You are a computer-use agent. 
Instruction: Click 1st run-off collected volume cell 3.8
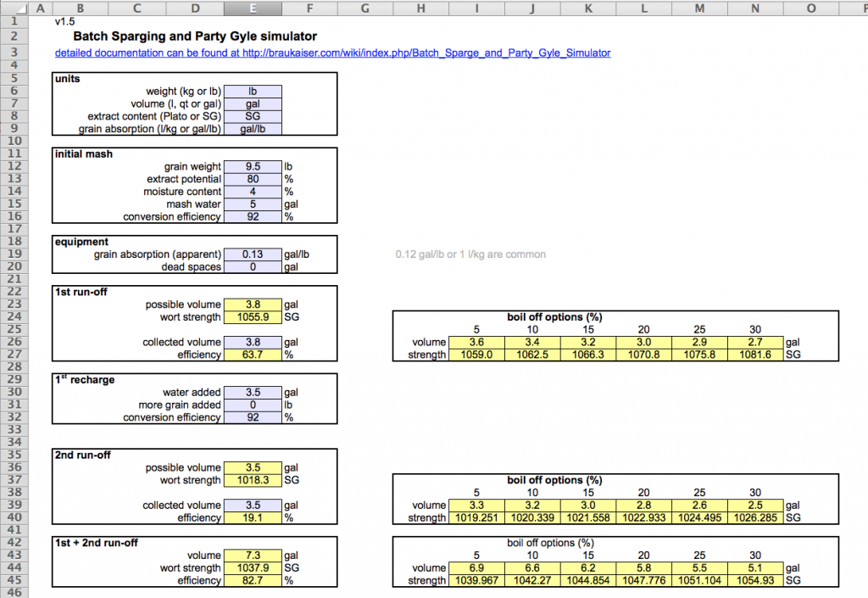click(253, 342)
